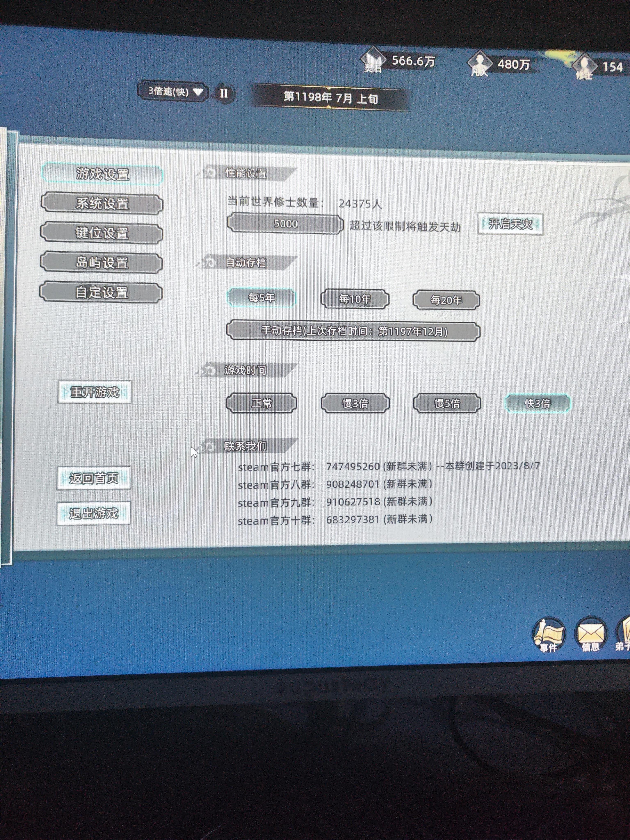Click the 480万 mortal population value

coord(514,64)
